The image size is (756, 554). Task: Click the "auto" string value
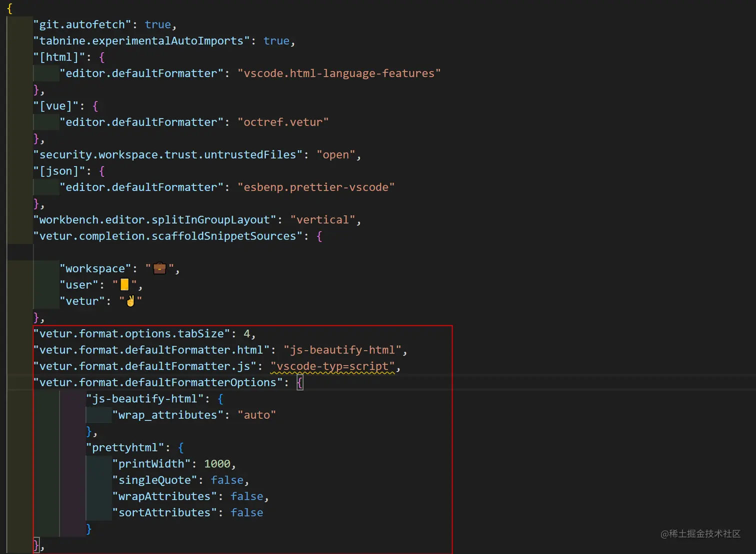256,415
